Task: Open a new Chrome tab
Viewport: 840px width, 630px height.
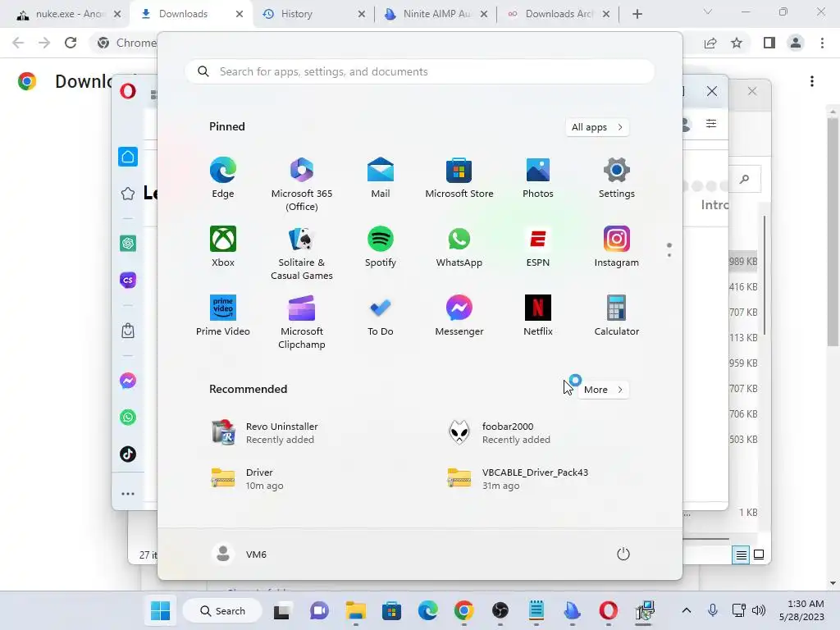Action: 637,14
